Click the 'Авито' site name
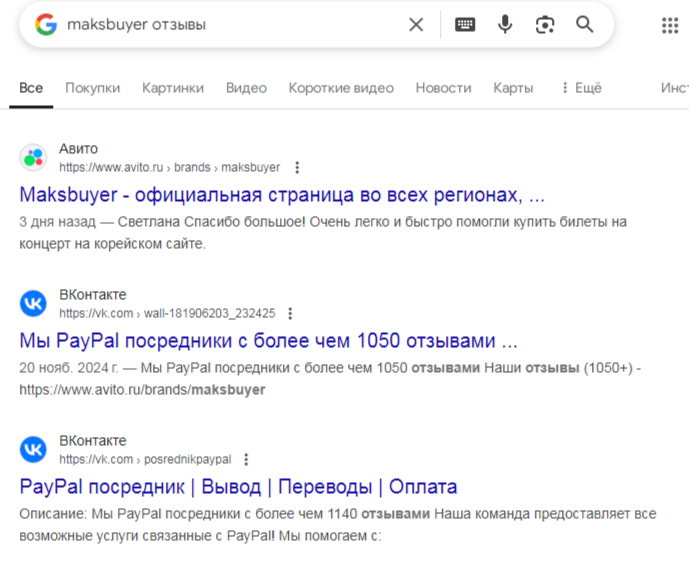Viewport: 689px width, 573px height. coord(78,149)
